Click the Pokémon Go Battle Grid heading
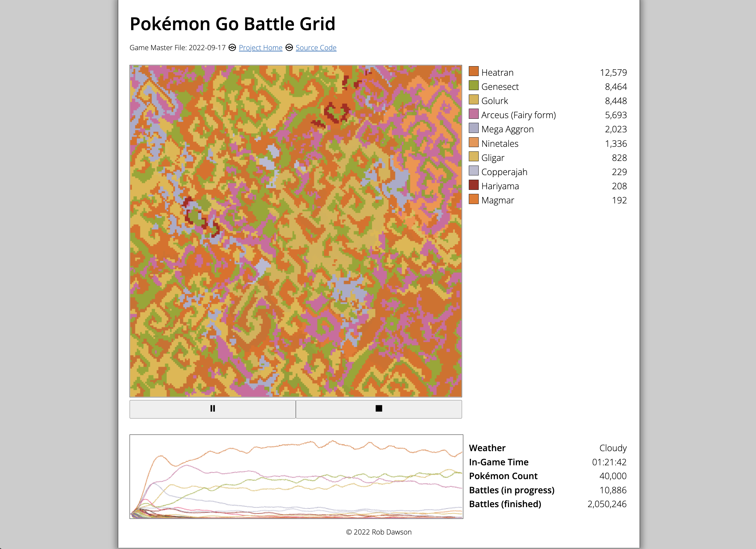Screen dimensions: 756x549 click(232, 24)
